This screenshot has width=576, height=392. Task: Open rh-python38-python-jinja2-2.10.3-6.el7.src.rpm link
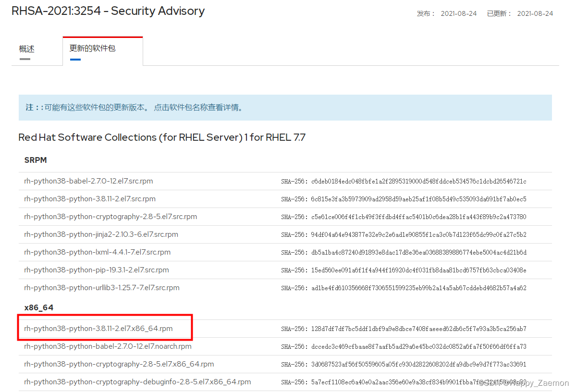pos(101,234)
